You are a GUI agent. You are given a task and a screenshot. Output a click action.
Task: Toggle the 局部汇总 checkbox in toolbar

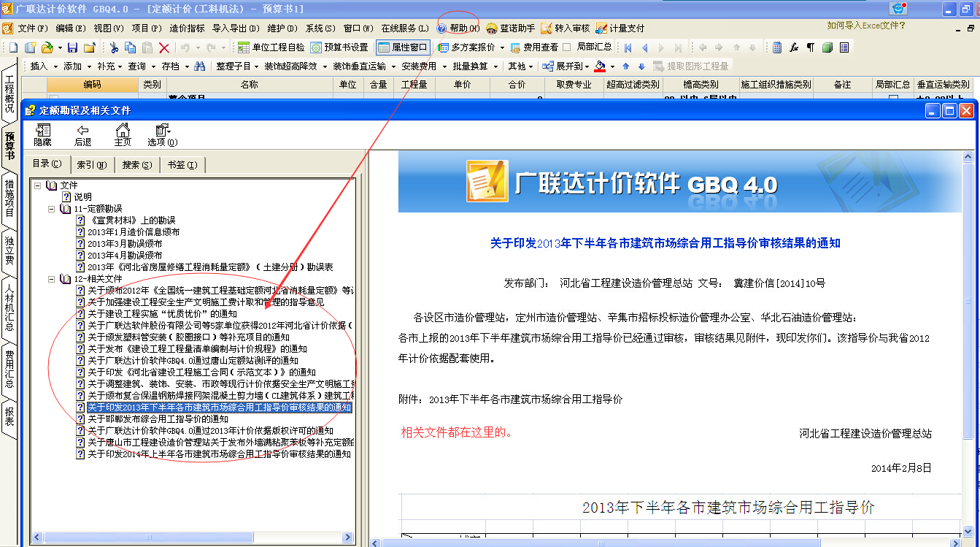tap(567, 47)
